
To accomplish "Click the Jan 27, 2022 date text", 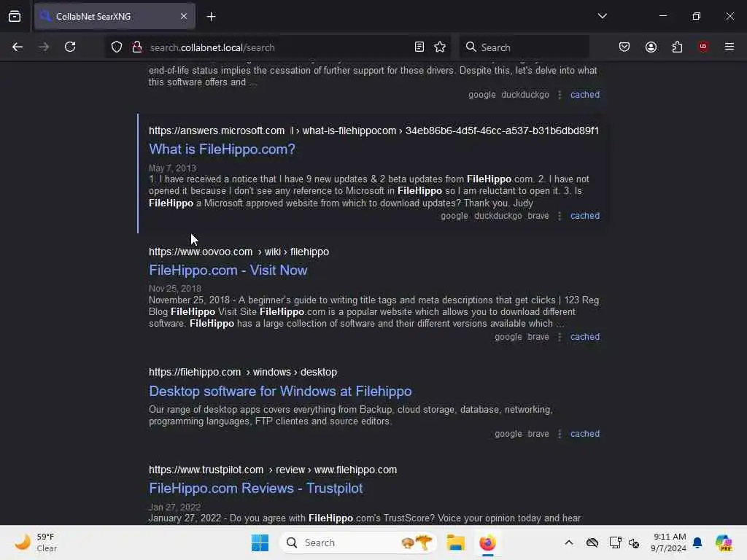I will click(174, 507).
